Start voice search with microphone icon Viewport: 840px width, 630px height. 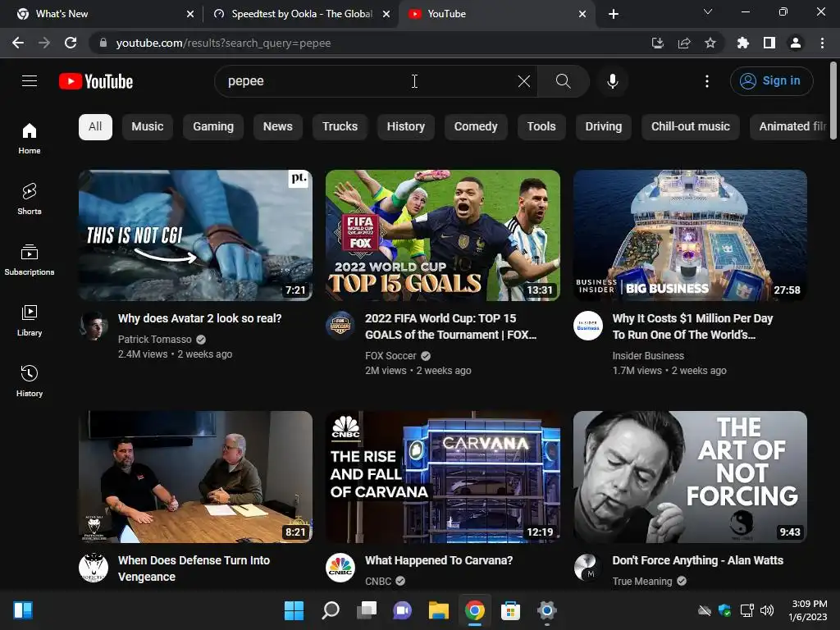612,81
